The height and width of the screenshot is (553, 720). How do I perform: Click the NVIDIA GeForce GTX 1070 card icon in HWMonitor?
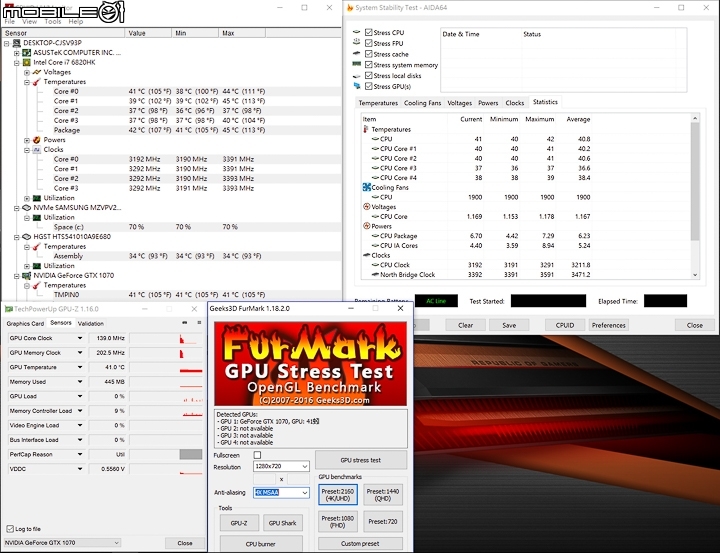coord(27,276)
